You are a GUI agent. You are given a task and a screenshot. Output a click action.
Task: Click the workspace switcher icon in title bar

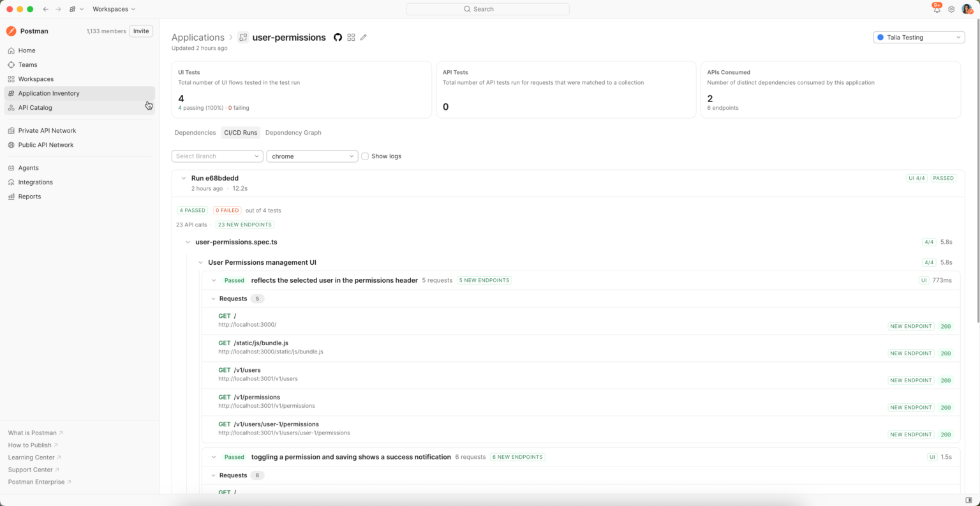73,9
